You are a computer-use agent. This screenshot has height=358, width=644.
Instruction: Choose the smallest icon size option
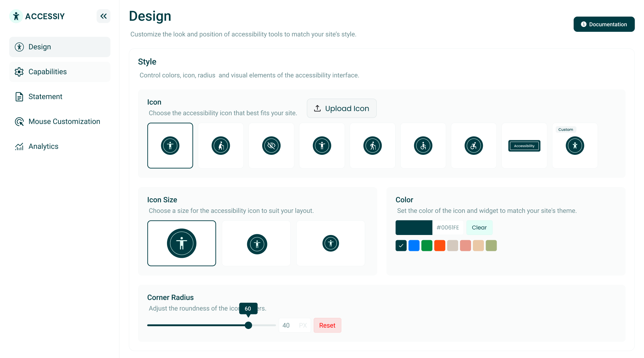click(x=330, y=243)
